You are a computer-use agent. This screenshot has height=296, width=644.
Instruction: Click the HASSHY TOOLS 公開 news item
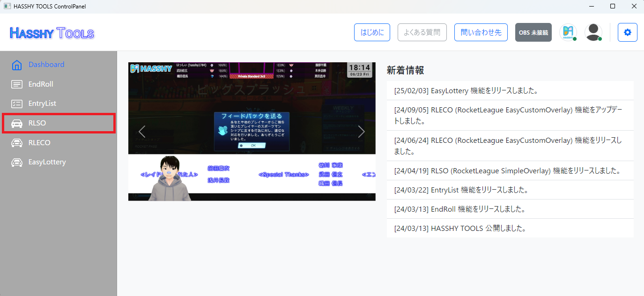pos(510,228)
